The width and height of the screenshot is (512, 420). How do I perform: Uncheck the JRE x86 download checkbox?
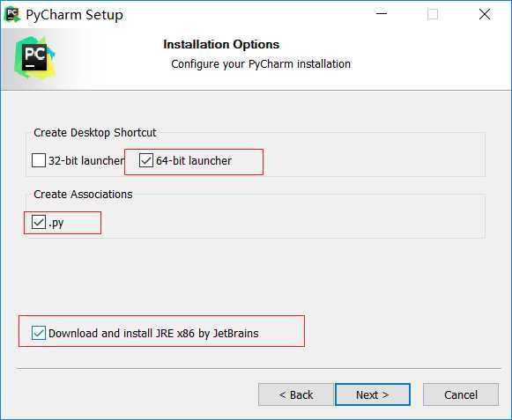point(39,333)
